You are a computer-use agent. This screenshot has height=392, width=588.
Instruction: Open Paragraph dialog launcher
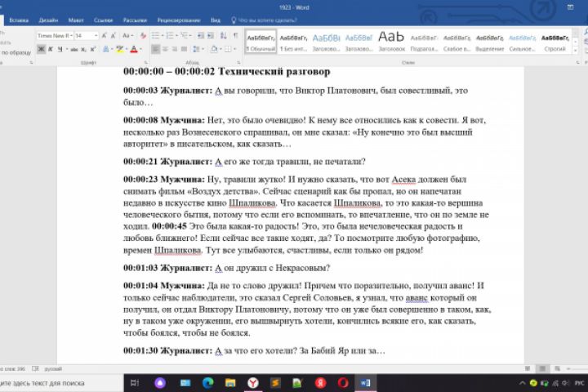point(238,63)
